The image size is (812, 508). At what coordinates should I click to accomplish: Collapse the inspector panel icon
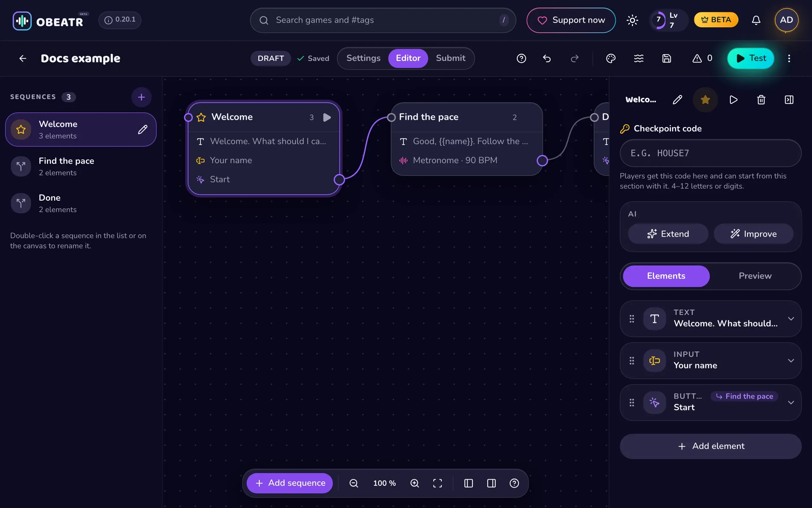click(x=789, y=100)
